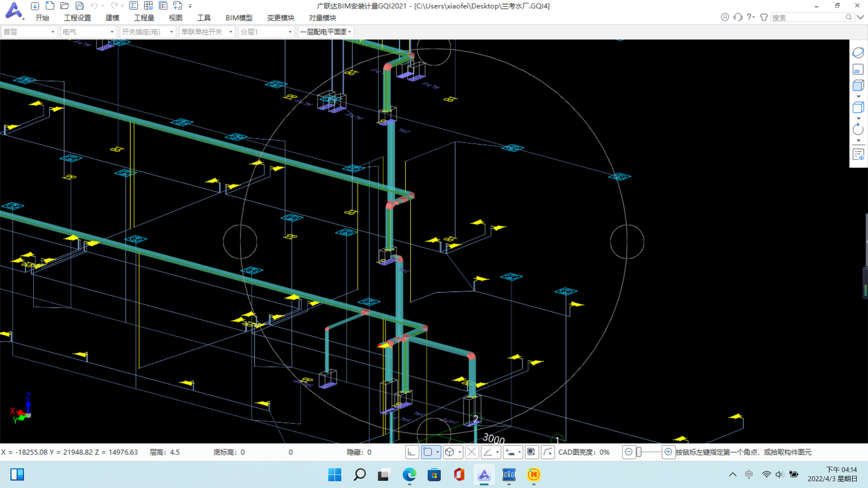The image size is (868, 488).
Task: Toggle the plus-offset point input button
Action: click(510, 452)
